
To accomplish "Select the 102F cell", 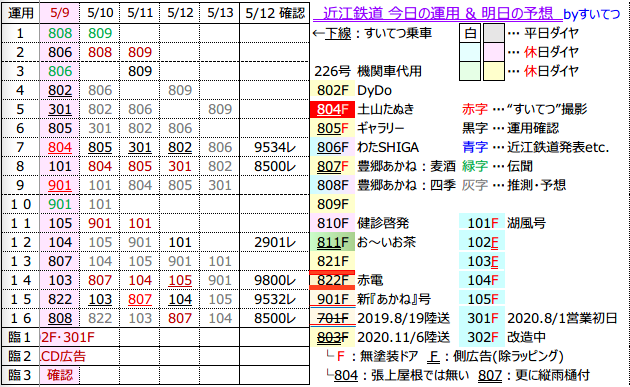I will pos(482,242).
